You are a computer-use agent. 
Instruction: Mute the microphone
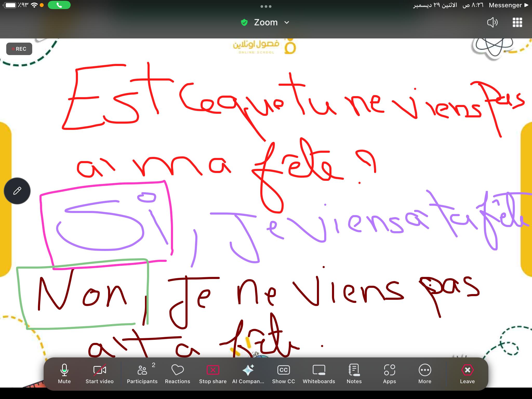64,374
